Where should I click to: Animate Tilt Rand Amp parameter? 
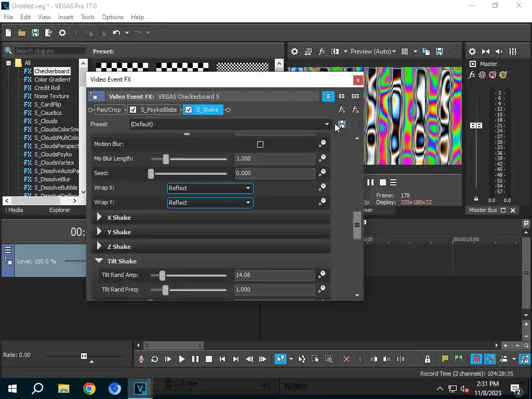(322, 274)
